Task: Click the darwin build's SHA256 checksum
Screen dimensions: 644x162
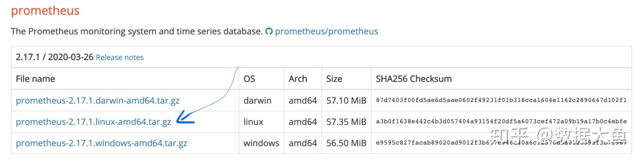Action: 501,100
